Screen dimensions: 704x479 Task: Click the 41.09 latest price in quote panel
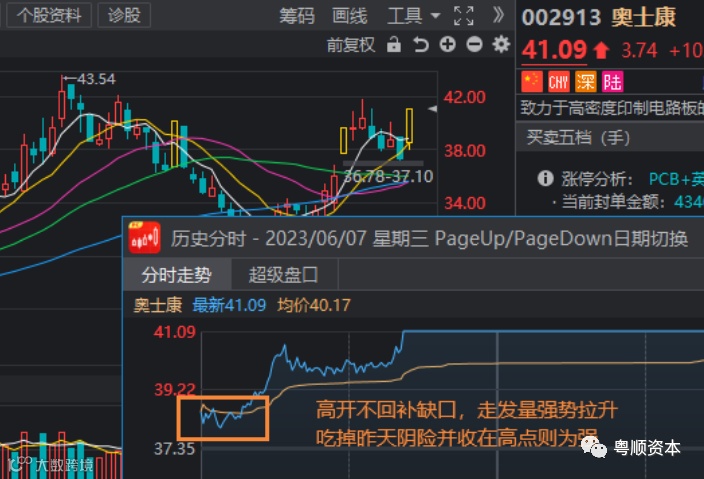click(554, 49)
